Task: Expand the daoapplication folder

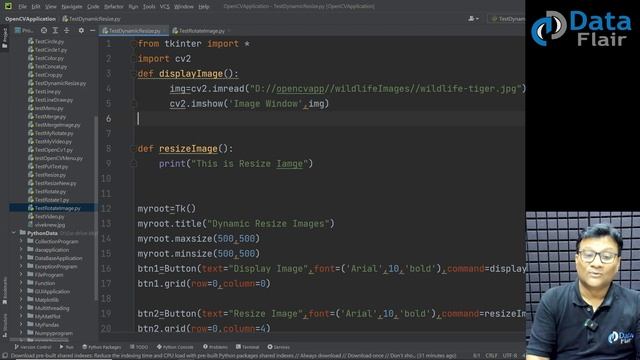Action: 21,250
